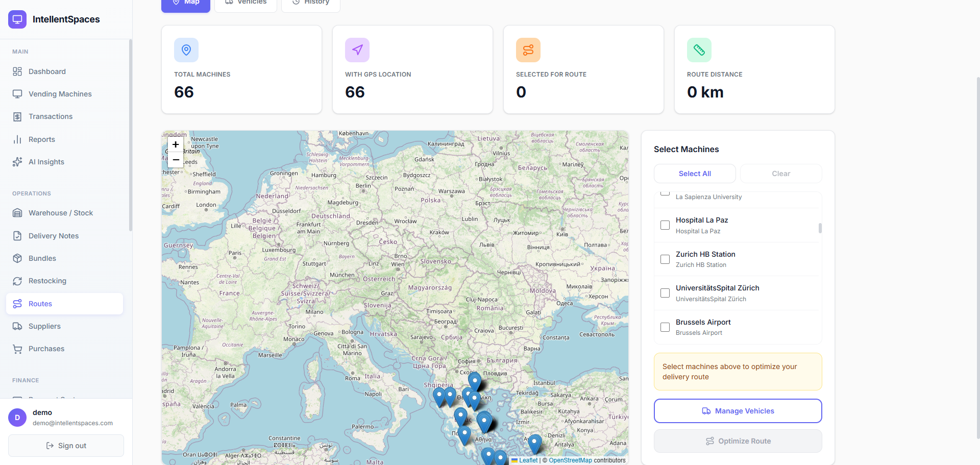Click the Routes sidebar icon
Image resolution: width=980 pixels, height=465 pixels.
pos(17,304)
